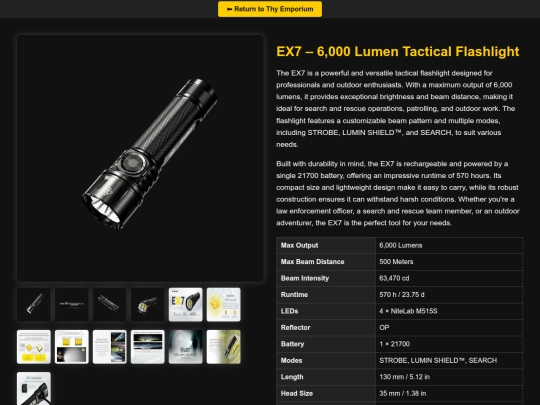
Task: Open the charging port thumbnail in last row
Action: [34, 388]
